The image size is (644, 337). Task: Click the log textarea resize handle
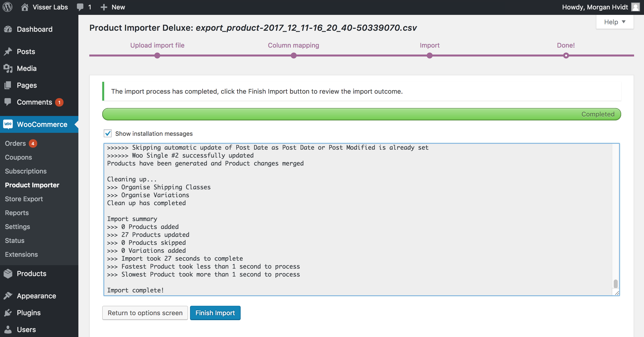(x=617, y=293)
